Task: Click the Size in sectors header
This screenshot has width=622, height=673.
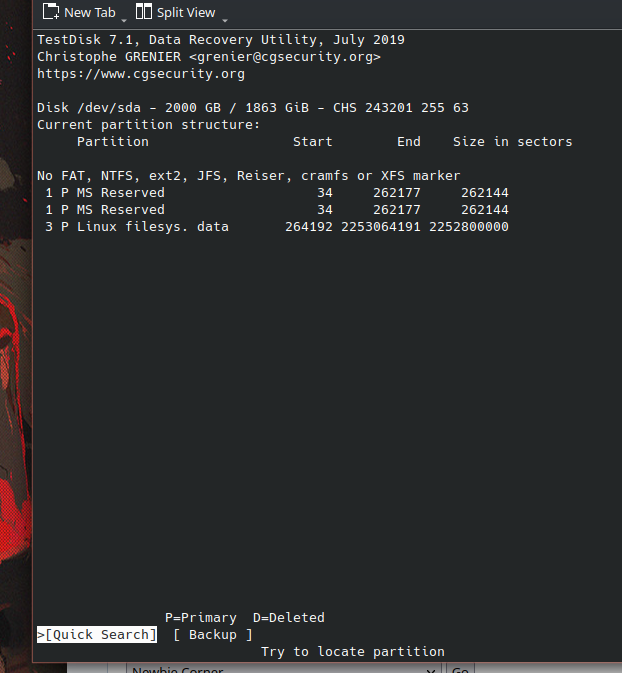Action: pos(512,141)
